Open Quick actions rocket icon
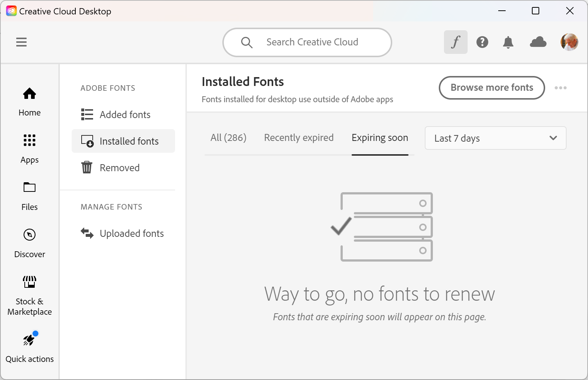The width and height of the screenshot is (588, 380). pyautogui.click(x=30, y=339)
